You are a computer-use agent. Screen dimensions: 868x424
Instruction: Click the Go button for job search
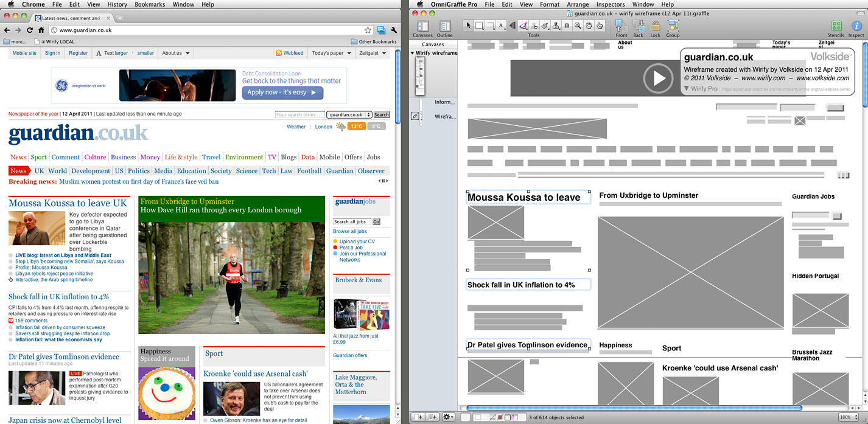(x=376, y=222)
